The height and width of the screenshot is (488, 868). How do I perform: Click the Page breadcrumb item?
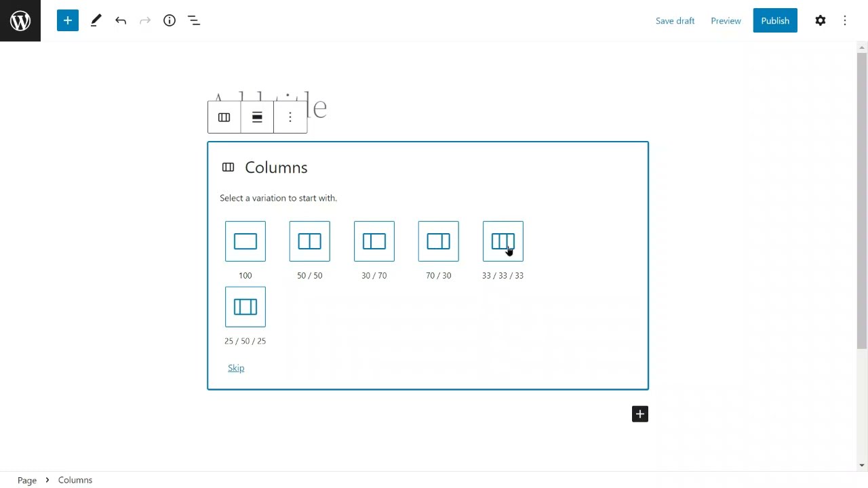[x=27, y=480]
